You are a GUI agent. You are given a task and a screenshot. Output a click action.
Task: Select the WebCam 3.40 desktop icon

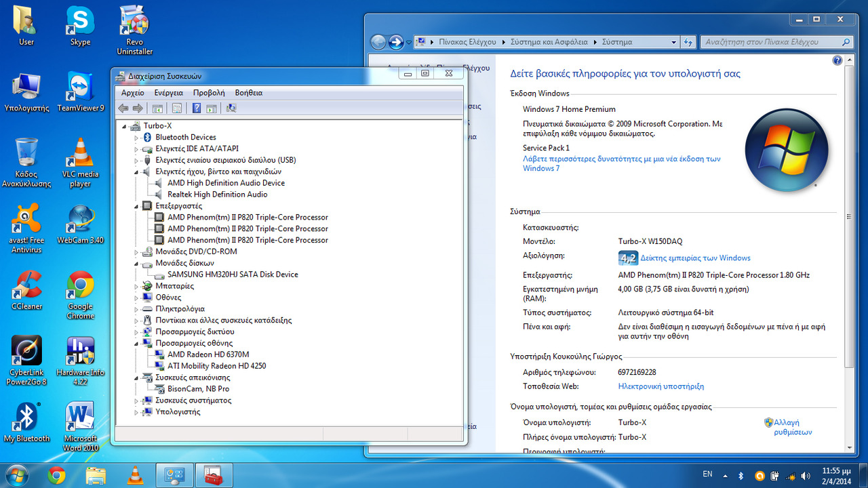coord(80,224)
